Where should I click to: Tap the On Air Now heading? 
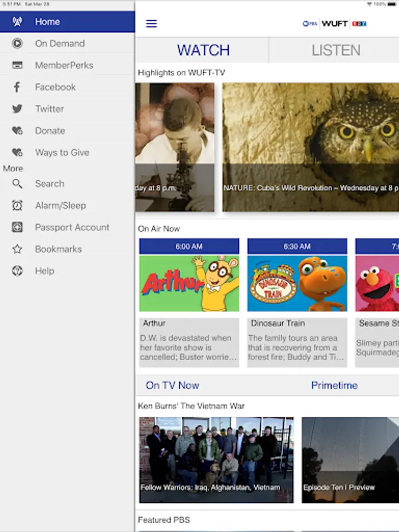pyautogui.click(x=159, y=229)
